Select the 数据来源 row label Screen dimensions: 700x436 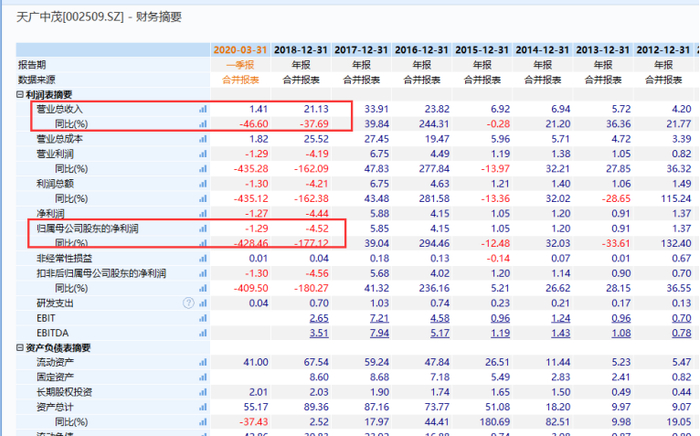point(37,80)
